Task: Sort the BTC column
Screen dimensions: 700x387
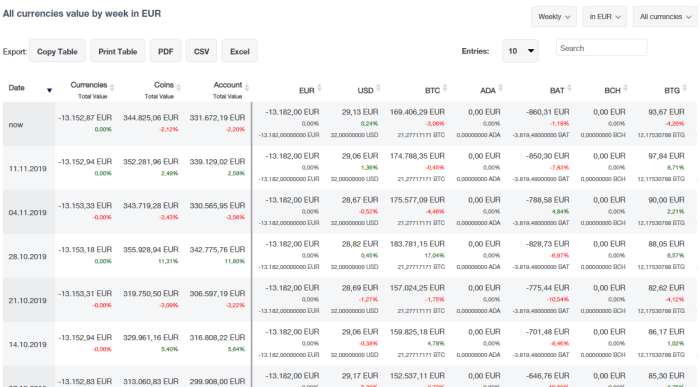Action: (x=445, y=88)
